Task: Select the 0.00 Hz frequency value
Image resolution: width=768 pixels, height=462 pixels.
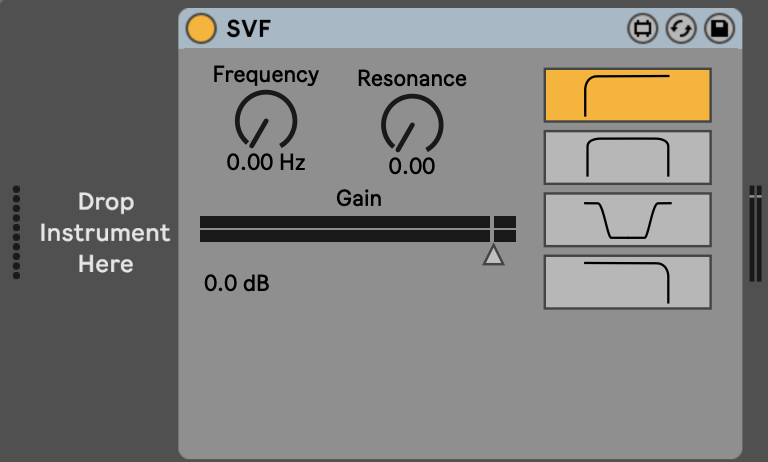Action: [265, 162]
